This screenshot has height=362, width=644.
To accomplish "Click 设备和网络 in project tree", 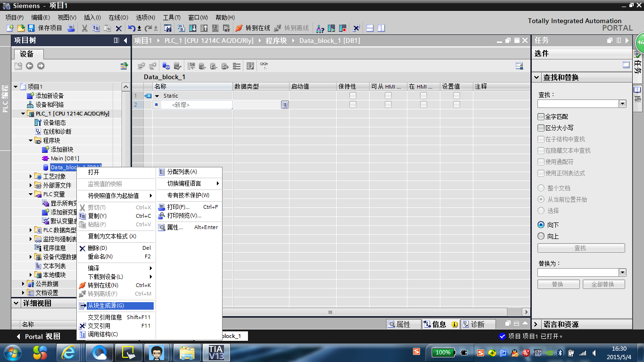I will (50, 105).
